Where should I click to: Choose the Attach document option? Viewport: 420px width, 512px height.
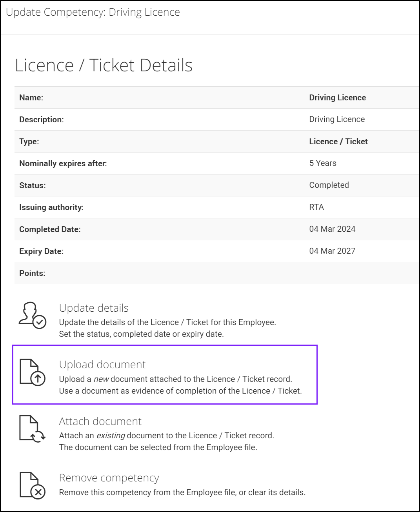tap(100, 421)
